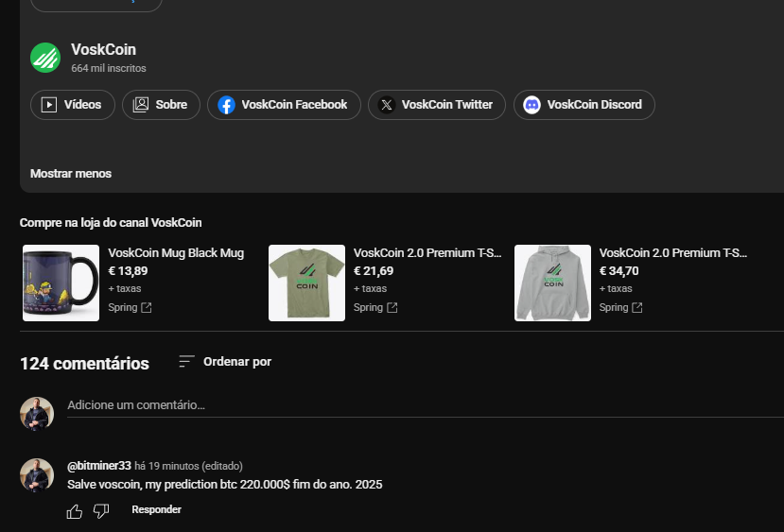This screenshot has height=532, width=784.
Task: Open VoskCoin Discord link
Action: click(584, 105)
